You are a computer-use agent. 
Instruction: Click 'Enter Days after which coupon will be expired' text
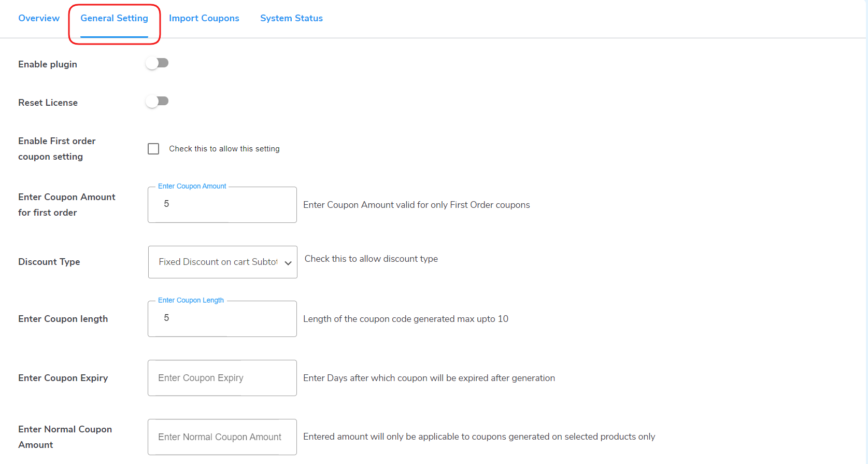pyautogui.click(x=429, y=378)
